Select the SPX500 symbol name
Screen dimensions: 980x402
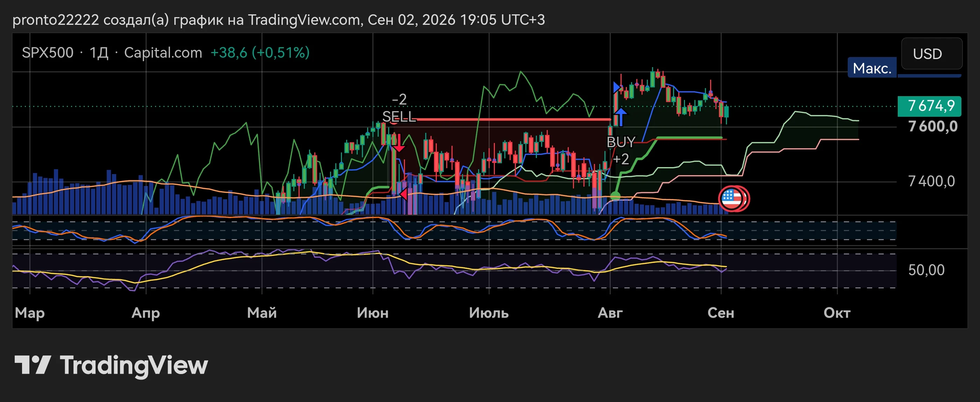pos(48,52)
